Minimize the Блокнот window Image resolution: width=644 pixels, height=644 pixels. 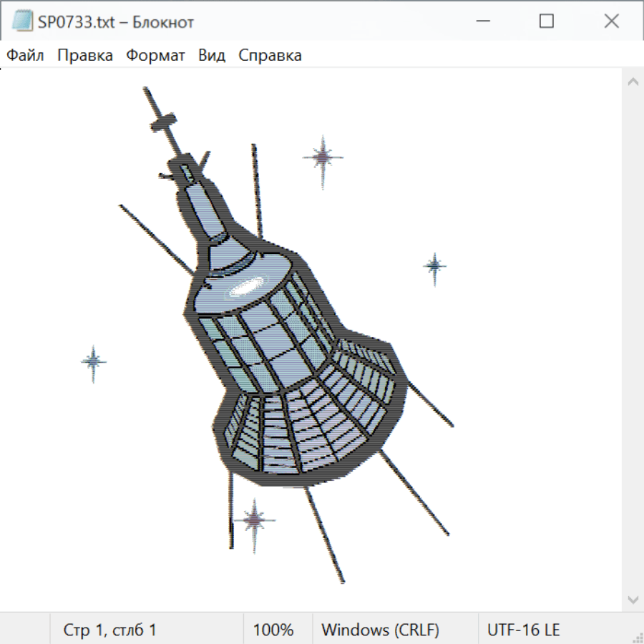pyautogui.click(x=481, y=21)
